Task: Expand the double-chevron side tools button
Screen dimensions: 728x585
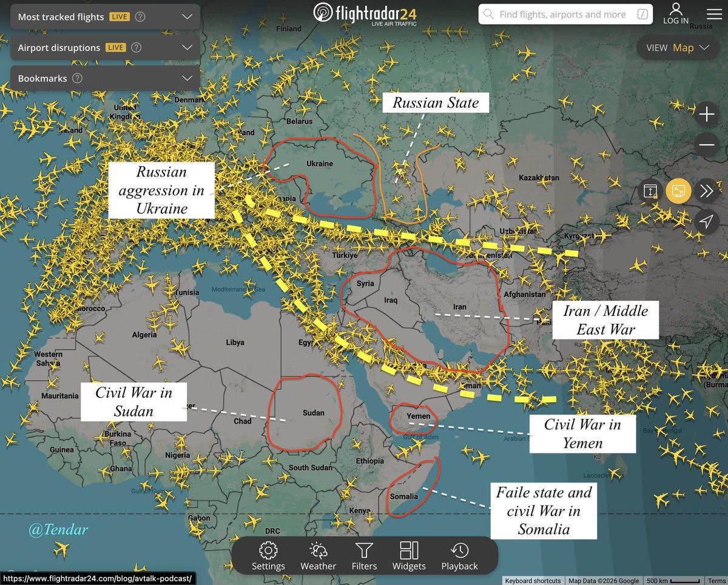Action: pyautogui.click(x=706, y=191)
